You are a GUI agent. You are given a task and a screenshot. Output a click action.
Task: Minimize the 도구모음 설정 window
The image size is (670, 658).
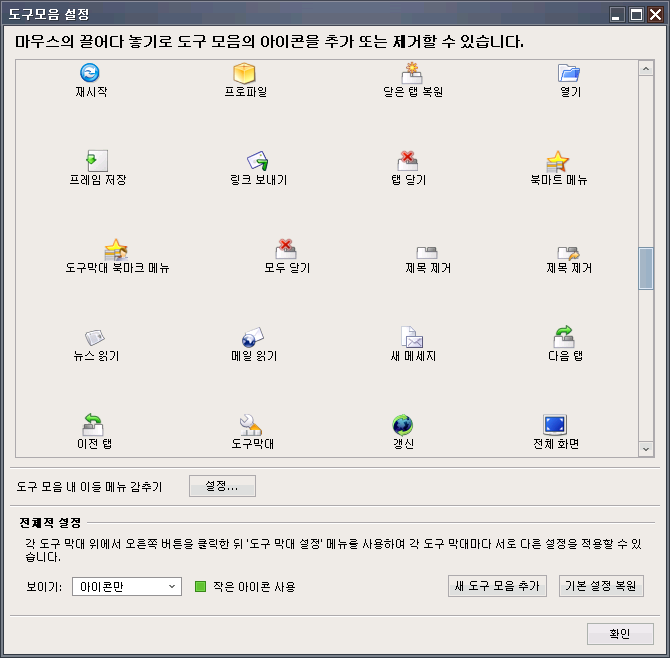point(616,15)
